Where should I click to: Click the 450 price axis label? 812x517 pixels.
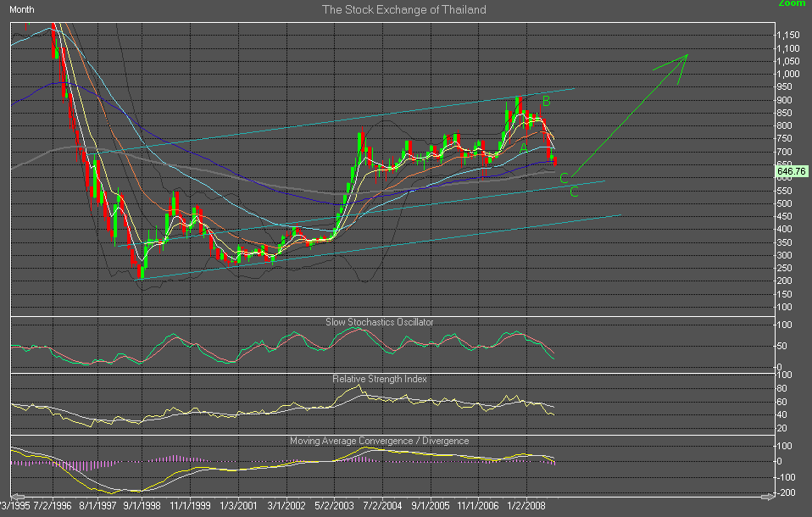pos(785,216)
